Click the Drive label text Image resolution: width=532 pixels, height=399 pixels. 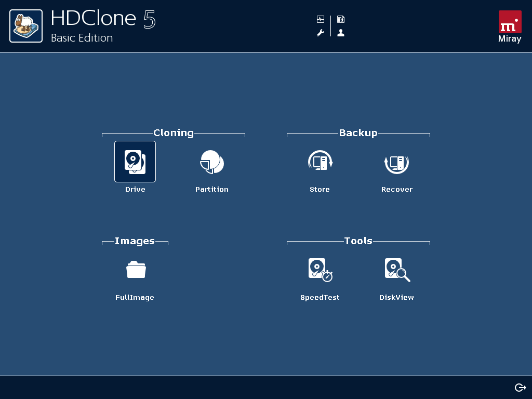[x=135, y=189]
